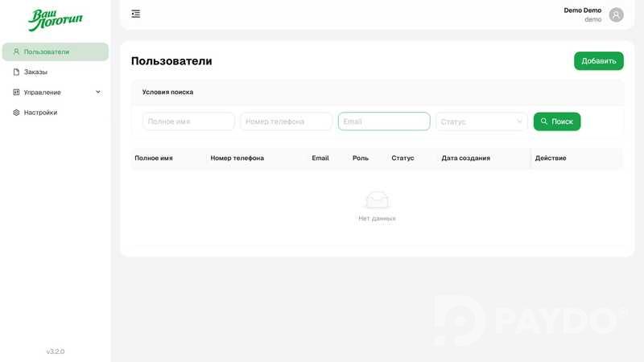Click the Пользователи person icon in sidebar
This screenshot has height=362, width=644.
[x=16, y=51]
